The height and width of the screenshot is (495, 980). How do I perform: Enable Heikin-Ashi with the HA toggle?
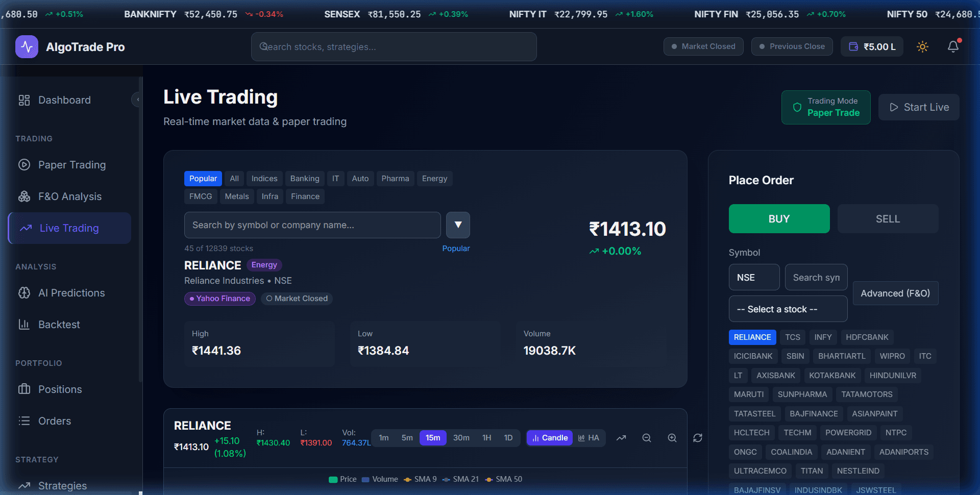(589, 437)
